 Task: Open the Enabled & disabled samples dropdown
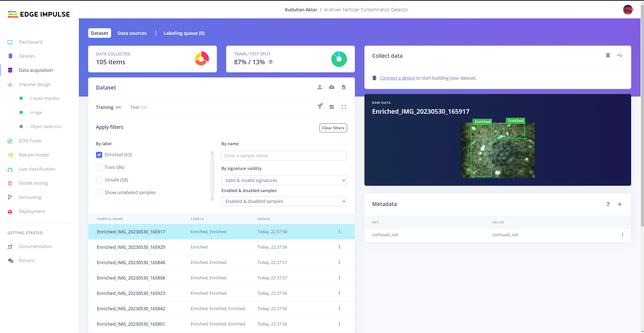pos(284,201)
